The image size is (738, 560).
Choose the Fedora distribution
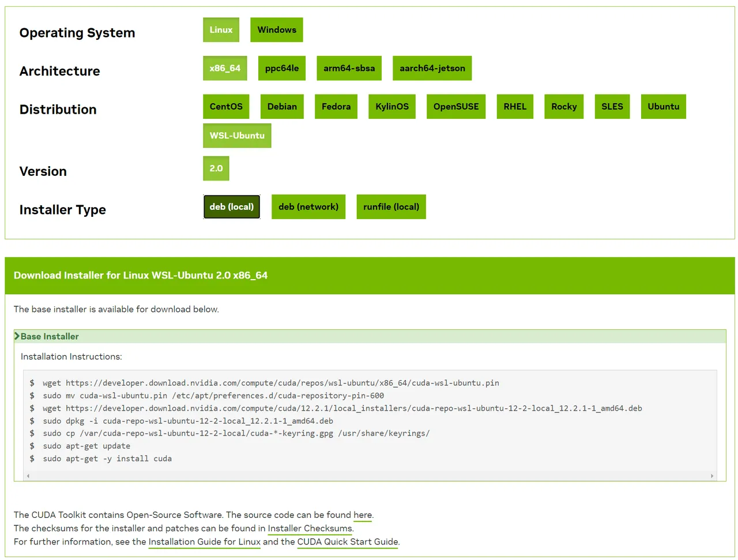pos(336,107)
